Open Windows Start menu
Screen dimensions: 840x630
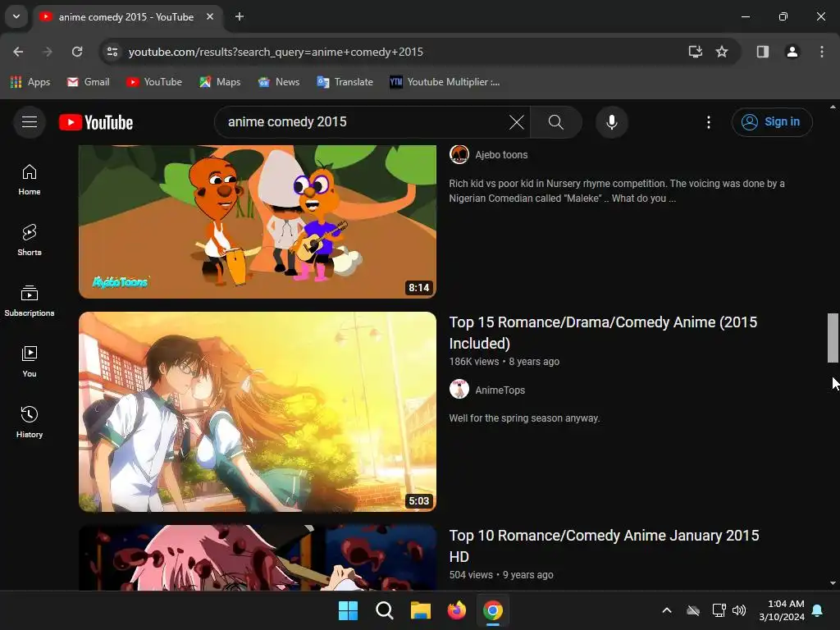pyautogui.click(x=348, y=610)
